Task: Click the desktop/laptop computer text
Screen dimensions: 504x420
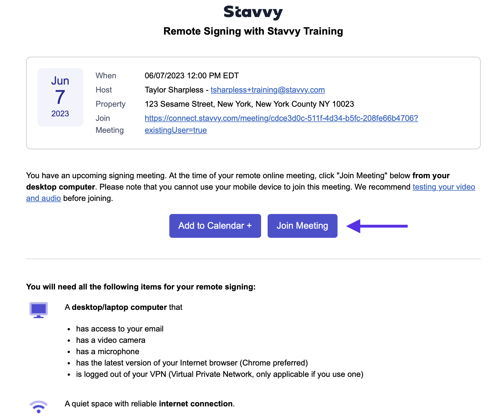Action: click(119, 307)
